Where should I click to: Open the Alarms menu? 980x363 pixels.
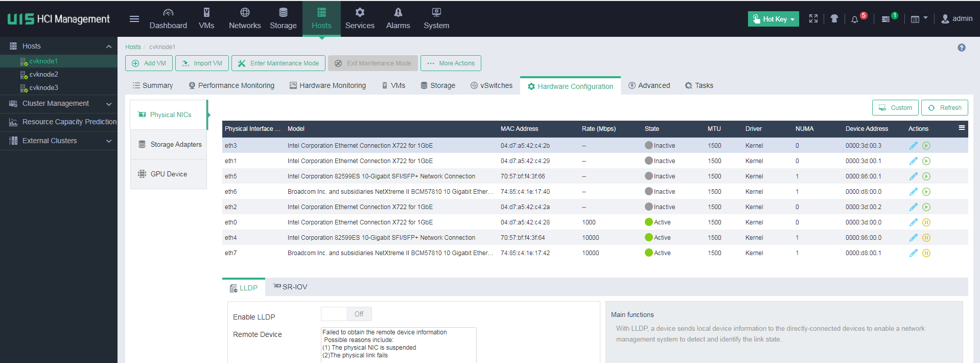tap(398, 19)
